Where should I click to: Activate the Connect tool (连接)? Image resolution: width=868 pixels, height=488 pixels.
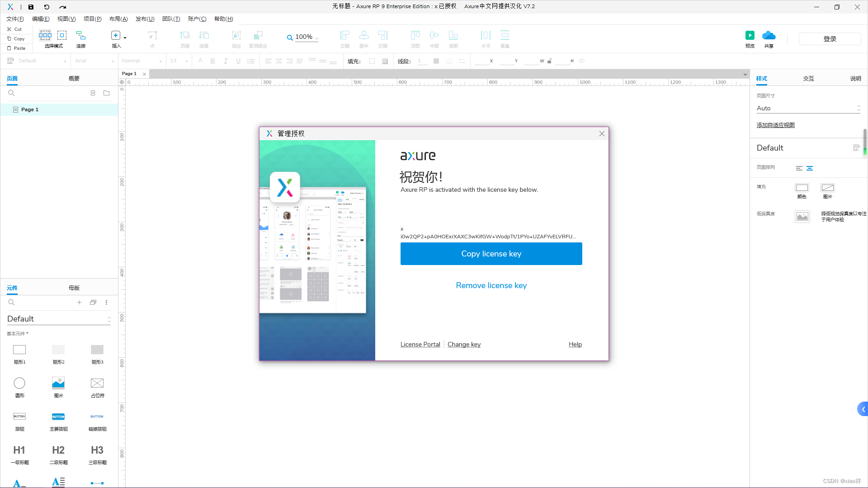[81, 35]
